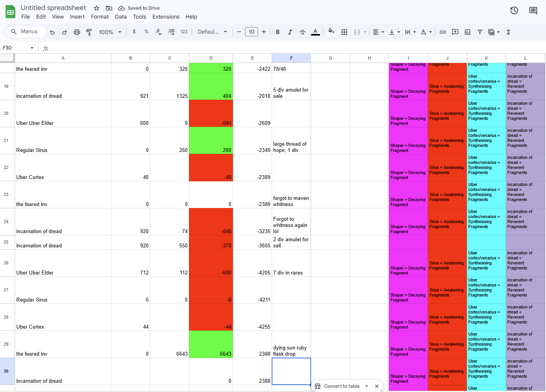
Task: Increase decimal places
Action: [171, 32]
